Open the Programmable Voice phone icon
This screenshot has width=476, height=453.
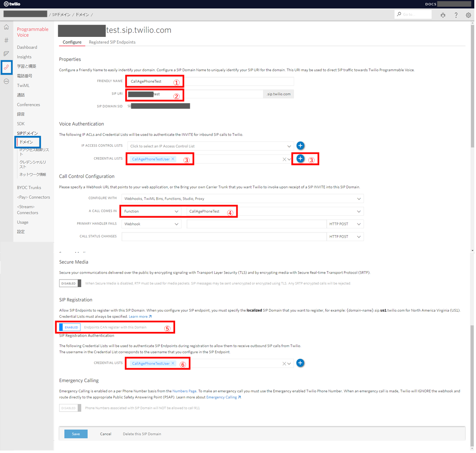(x=6, y=67)
